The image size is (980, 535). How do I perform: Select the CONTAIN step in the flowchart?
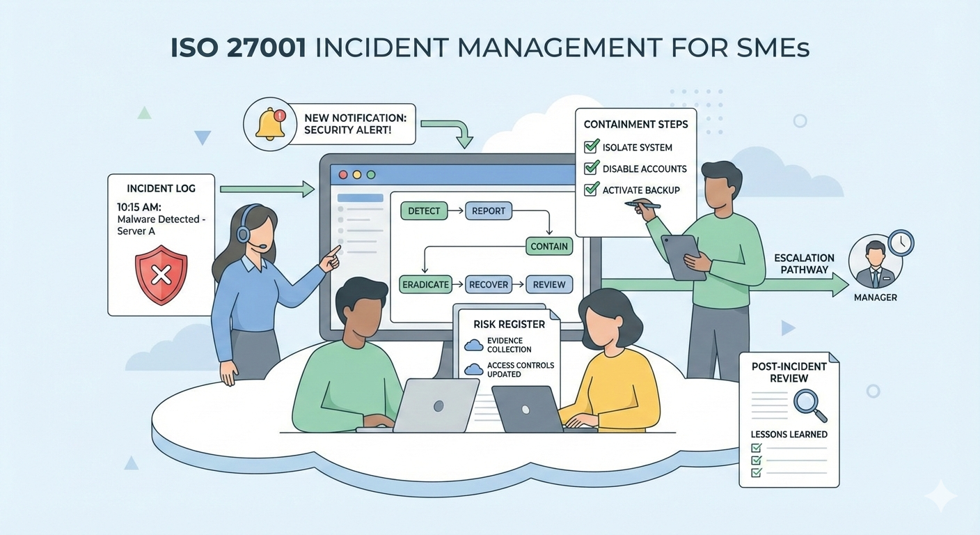pyautogui.click(x=548, y=246)
